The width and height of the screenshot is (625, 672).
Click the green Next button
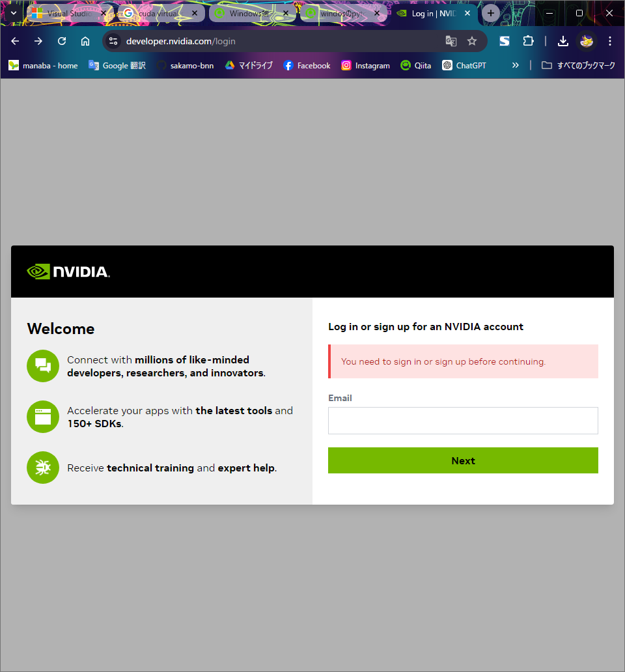tap(463, 460)
